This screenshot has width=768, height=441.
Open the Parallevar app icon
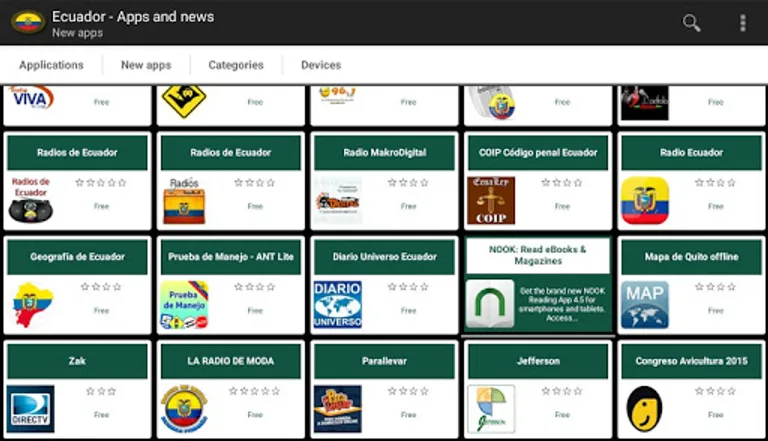tap(338, 409)
